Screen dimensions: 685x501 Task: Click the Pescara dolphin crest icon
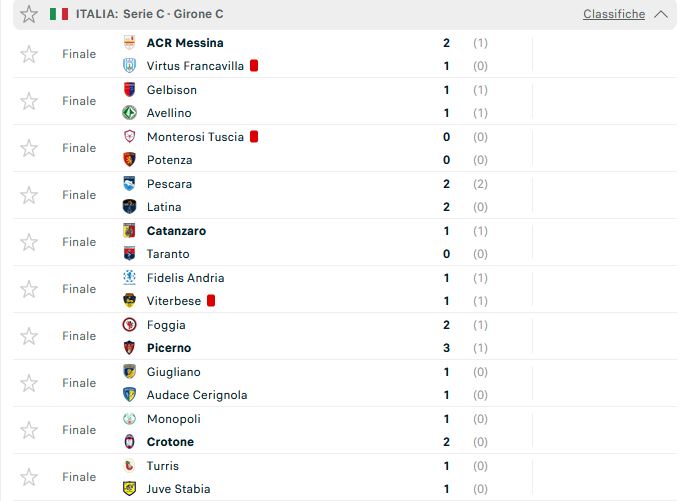click(x=129, y=183)
